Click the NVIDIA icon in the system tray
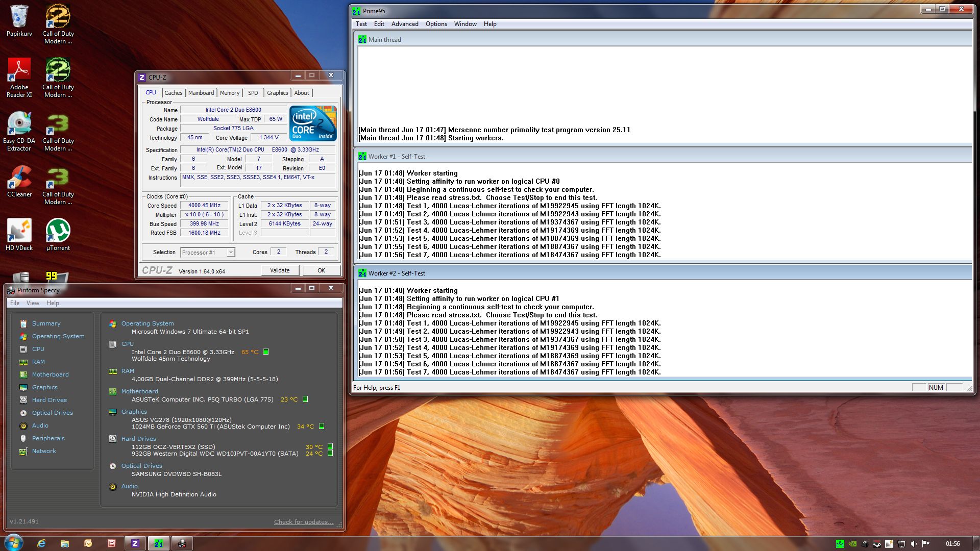The width and height of the screenshot is (980, 551). [852, 544]
